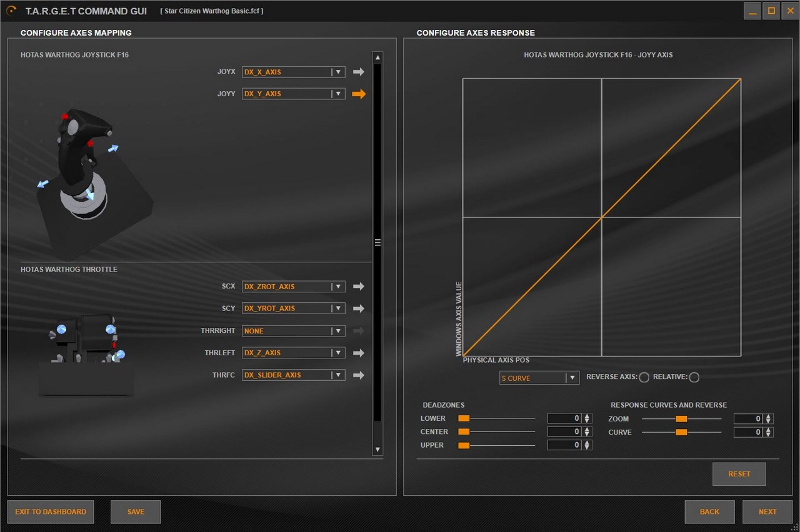800x532 pixels.
Task: Click the CENTER deadzone value field
Action: 564,431
